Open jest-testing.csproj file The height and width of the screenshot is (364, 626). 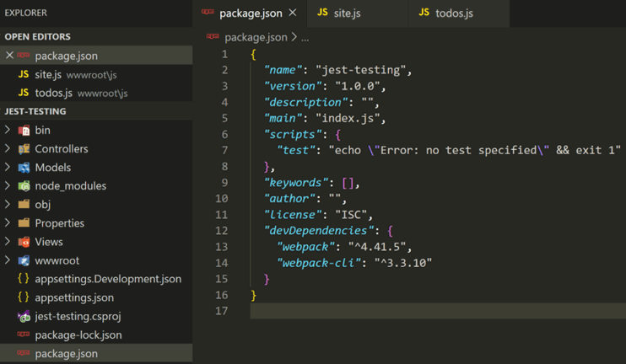[78, 317]
